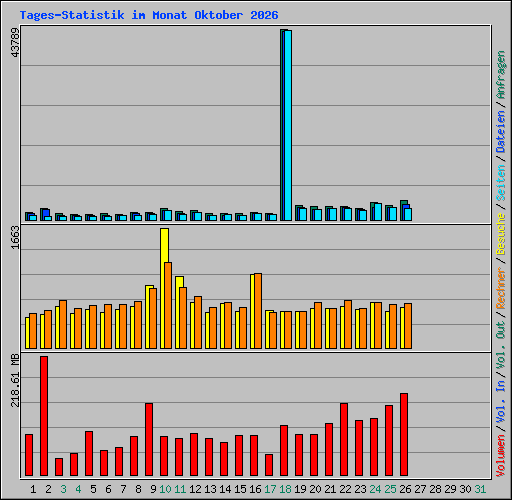Click the Dateien legend label
The height and width of the screenshot is (500, 512).
coord(501,132)
